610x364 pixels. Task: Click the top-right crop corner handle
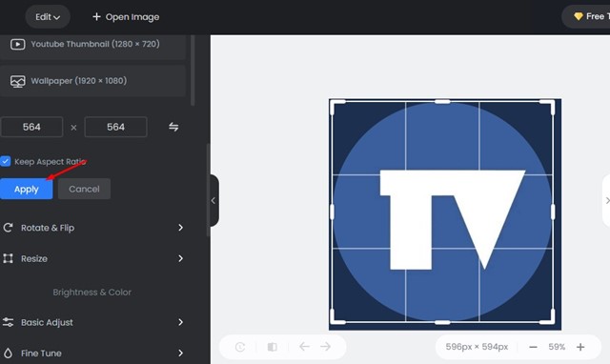pyautogui.click(x=549, y=105)
